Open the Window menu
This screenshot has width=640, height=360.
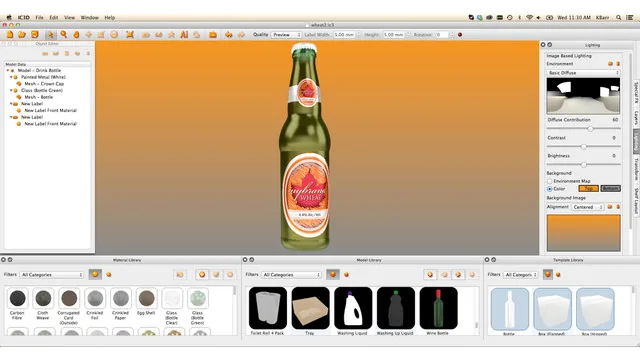coord(89,18)
